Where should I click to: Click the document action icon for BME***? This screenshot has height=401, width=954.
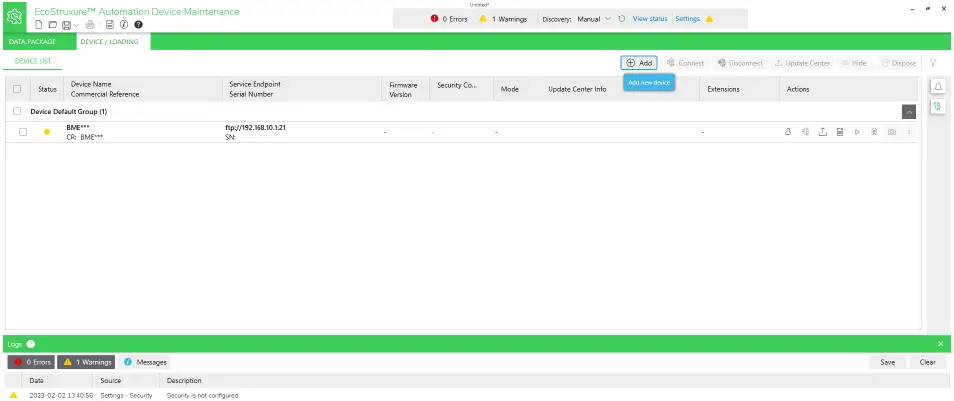tap(840, 131)
